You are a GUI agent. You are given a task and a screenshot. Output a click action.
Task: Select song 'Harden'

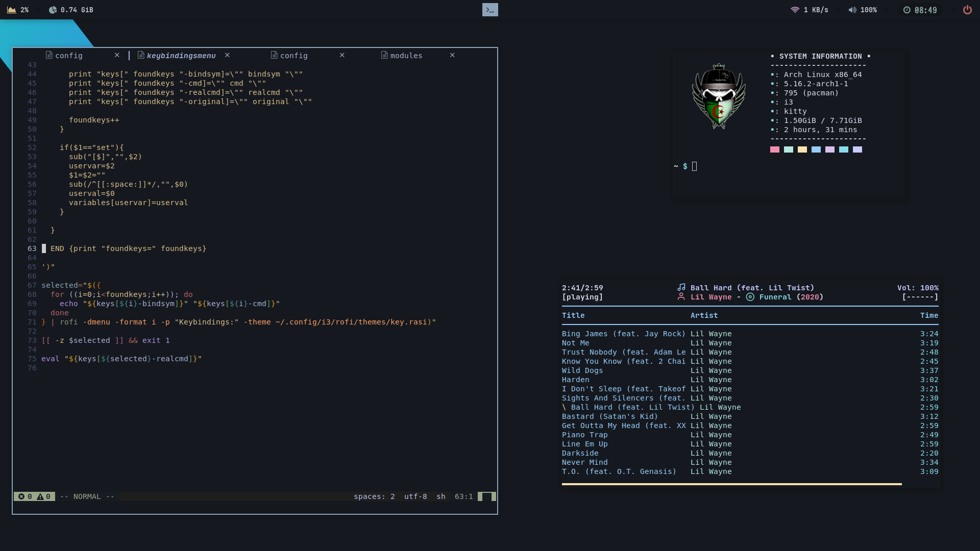coord(750,380)
